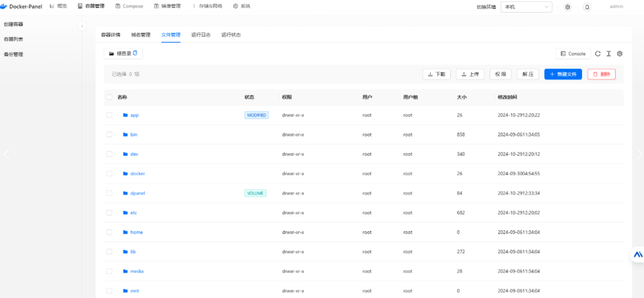Viewport: 644px width, 298px height.
Task: Collapse the left sidebar with the chevron
Action: [82, 26]
